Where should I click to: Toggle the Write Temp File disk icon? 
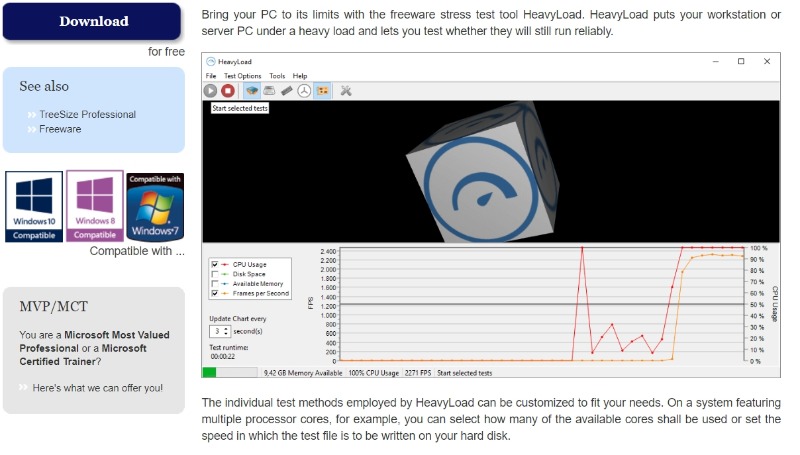[269, 91]
